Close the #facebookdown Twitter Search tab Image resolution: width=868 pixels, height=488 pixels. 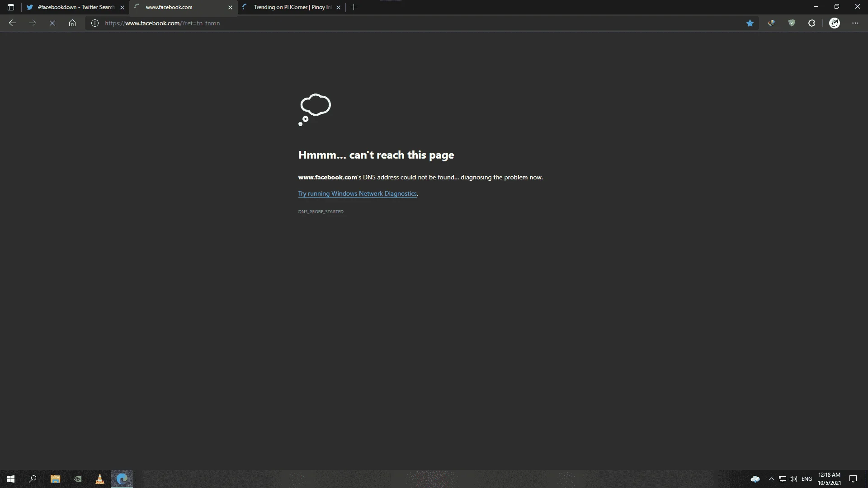click(x=122, y=7)
